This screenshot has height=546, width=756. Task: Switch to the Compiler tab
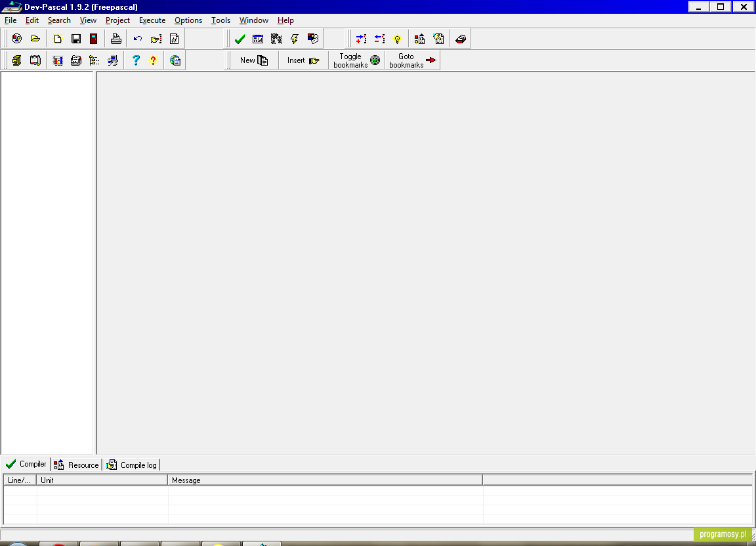pyautogui.click(x=26, y=464)
